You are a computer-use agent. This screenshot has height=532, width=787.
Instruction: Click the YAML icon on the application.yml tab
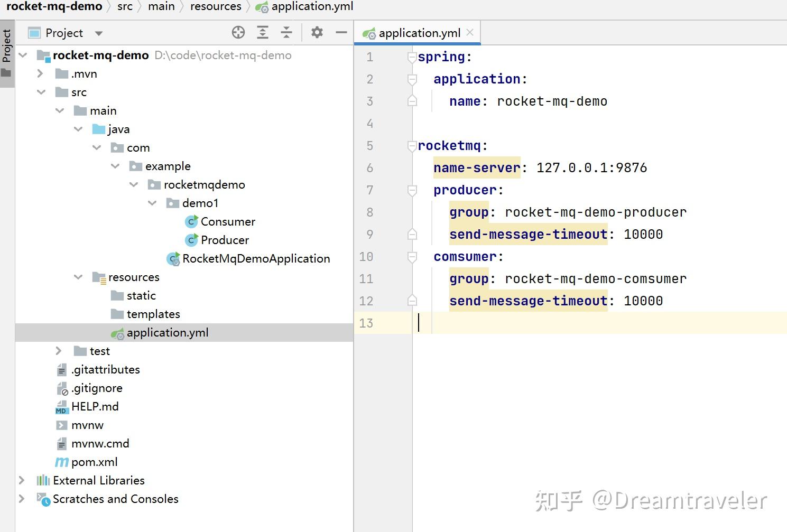369,32
